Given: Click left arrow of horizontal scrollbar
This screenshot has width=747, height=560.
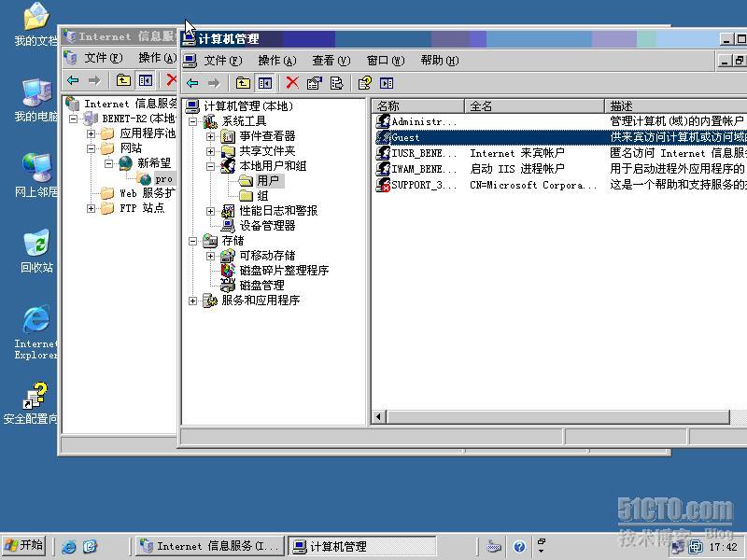Looking at the screenshot, I should (x=379, y=417).
